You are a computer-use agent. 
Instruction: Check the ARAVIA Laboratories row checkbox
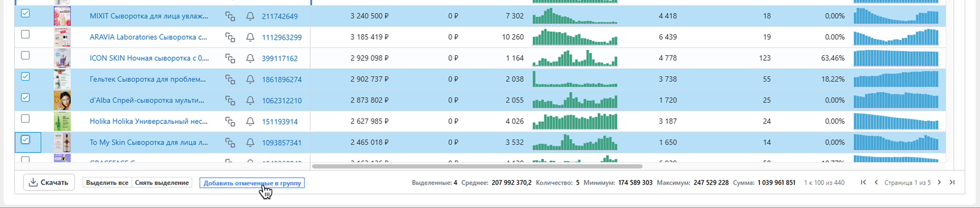(25, 34)
